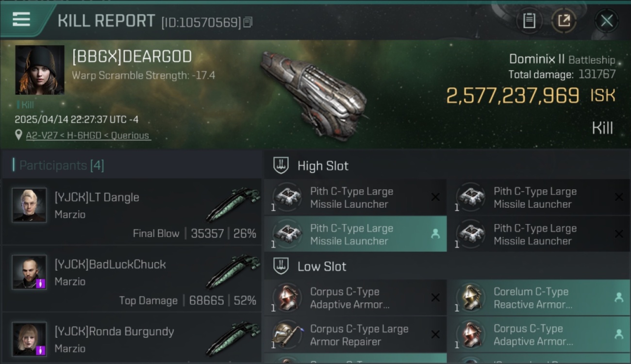
Task: Open the clipboard icon in header
Action: tap(529, 21)
